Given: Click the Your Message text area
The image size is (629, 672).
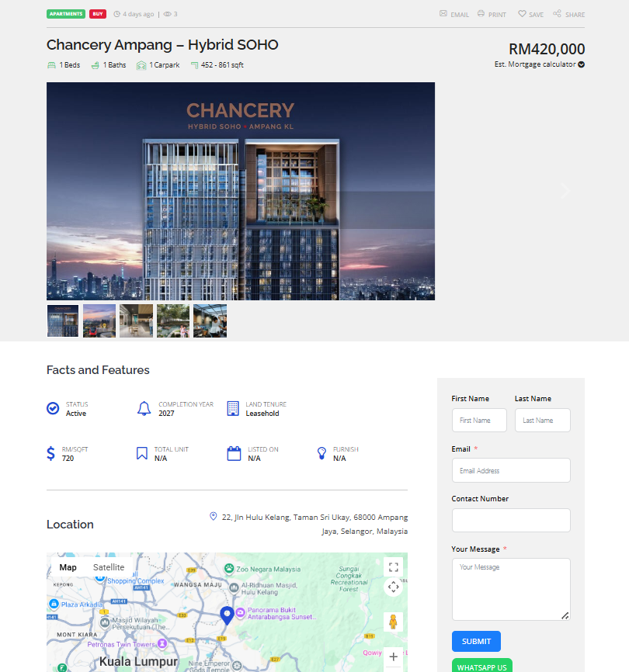Looking at the screenshot, I should click(511, 589).
